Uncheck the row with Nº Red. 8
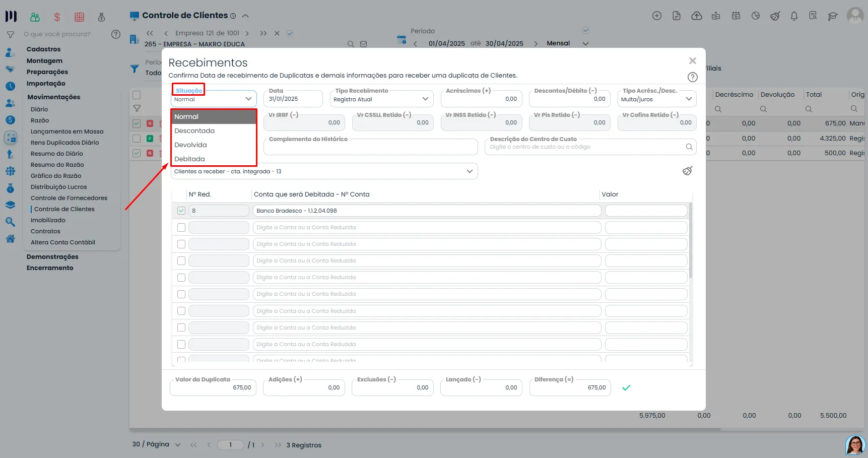Screen dimensions: 868x458 click(181, 211)
